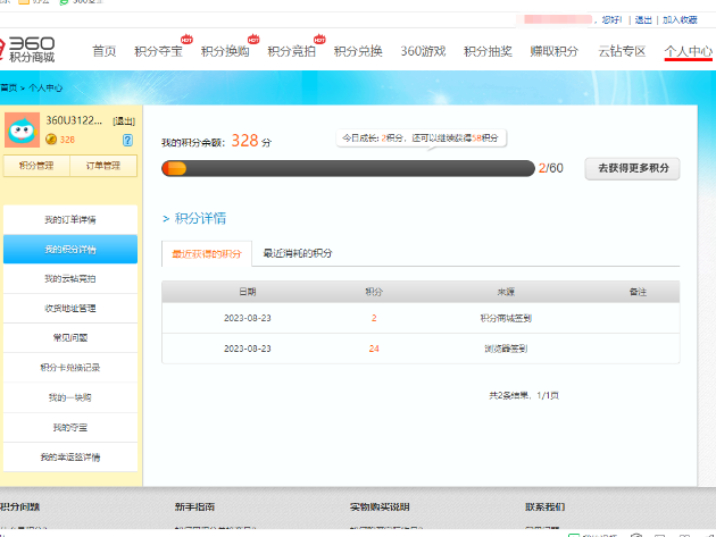Click the 实物购买说明 footer heading
This screenshot has height=537, width=716.
pos(379,507)
